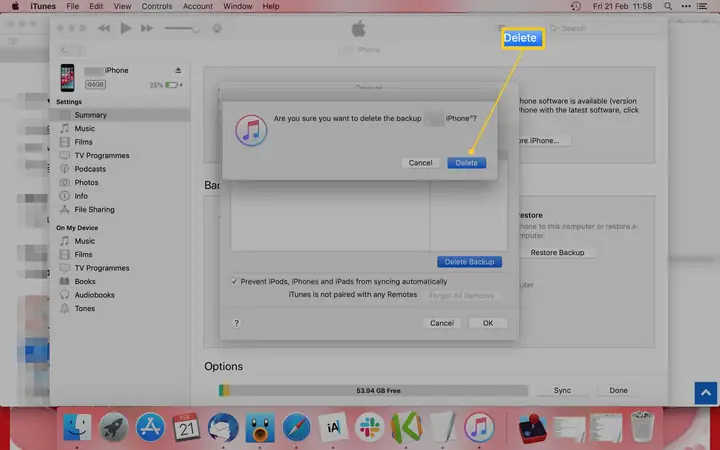This screenshot has width=720, height=450.
Task: Click the Restore Backup button
Action: (557, 253)
